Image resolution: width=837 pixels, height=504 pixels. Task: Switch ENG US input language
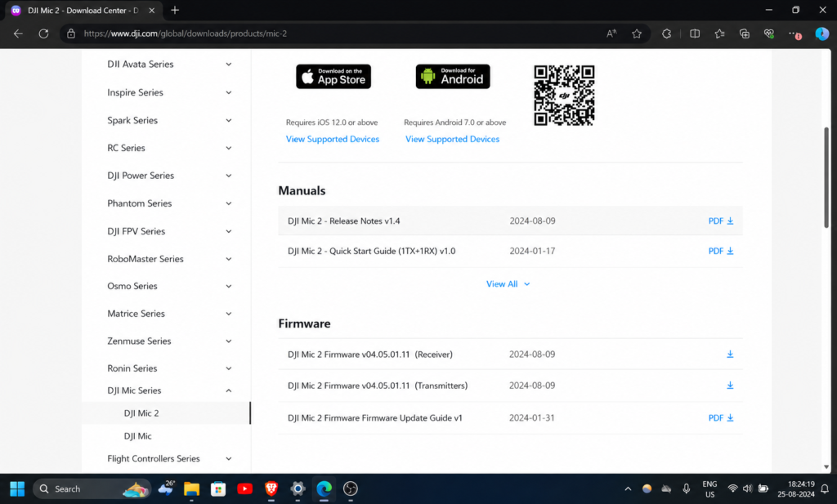pyautogui.click(x=709, y=489)
